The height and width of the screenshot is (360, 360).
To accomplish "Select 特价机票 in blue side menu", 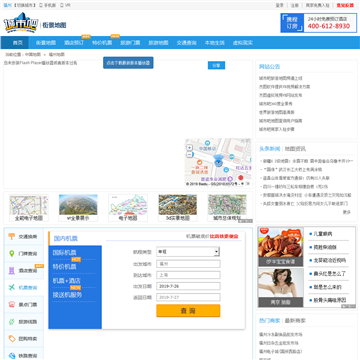I will (x=64, y=267).
